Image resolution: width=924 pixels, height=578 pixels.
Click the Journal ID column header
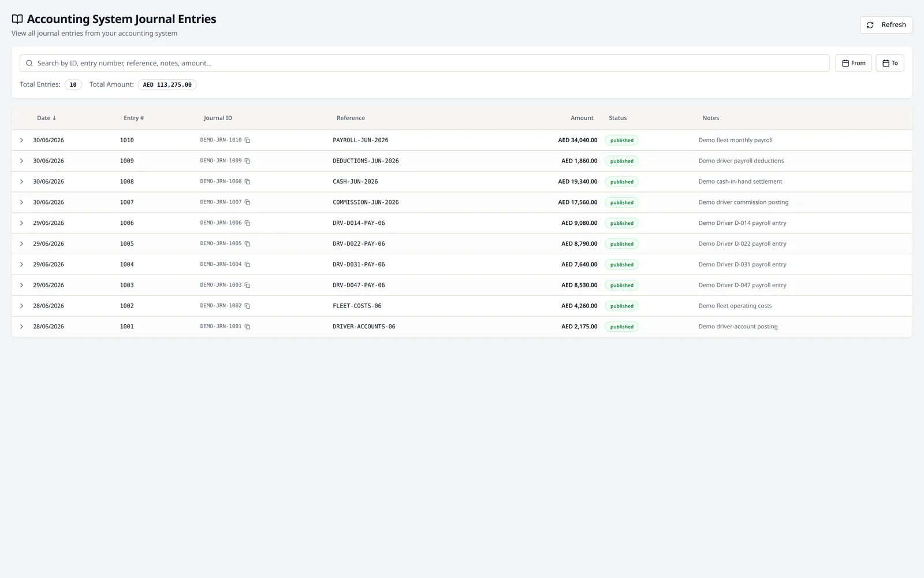(218, 118)
